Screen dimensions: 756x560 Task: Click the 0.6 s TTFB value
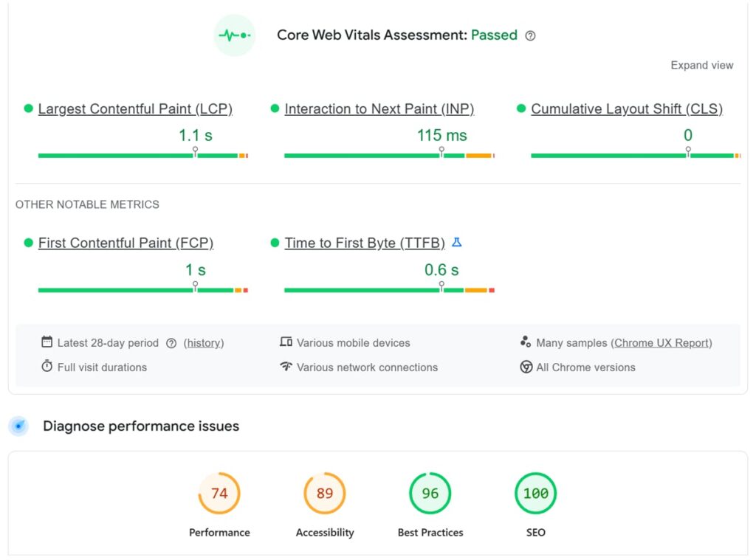coord(441,270)
